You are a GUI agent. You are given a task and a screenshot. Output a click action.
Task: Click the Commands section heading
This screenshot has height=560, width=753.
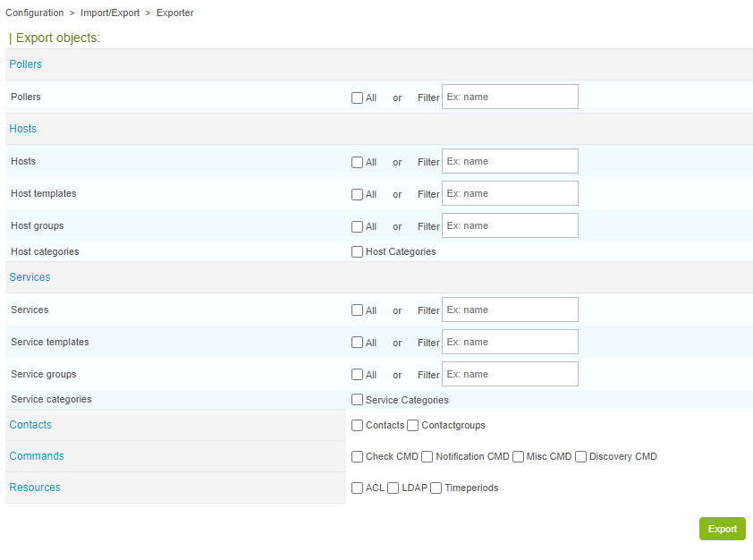click(37, 456)
